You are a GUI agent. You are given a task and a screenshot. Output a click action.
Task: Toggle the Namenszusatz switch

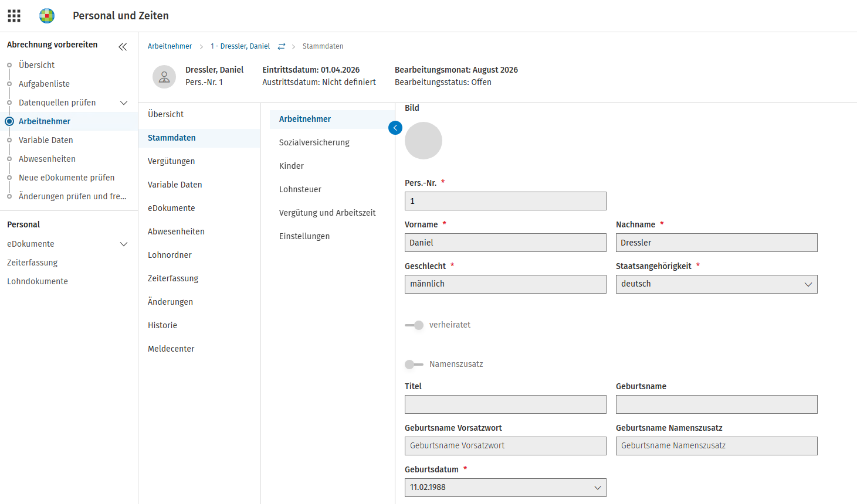tap(414, 365)
